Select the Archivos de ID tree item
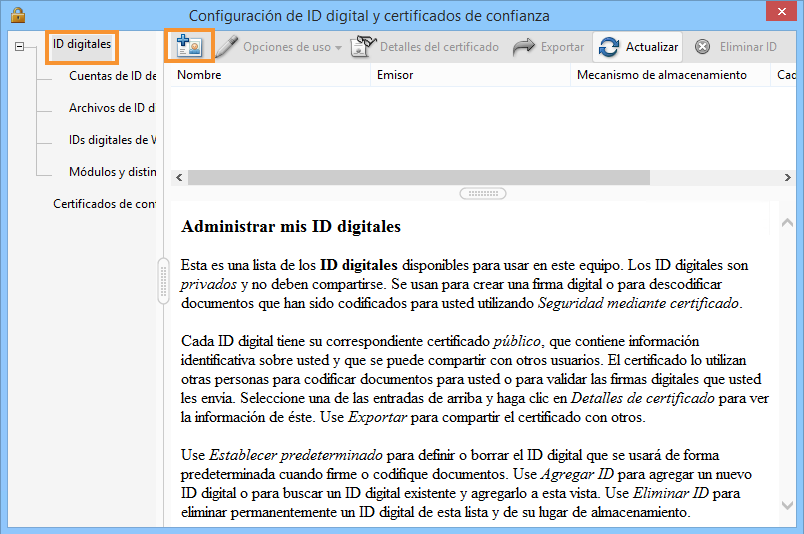 (112, 108)
